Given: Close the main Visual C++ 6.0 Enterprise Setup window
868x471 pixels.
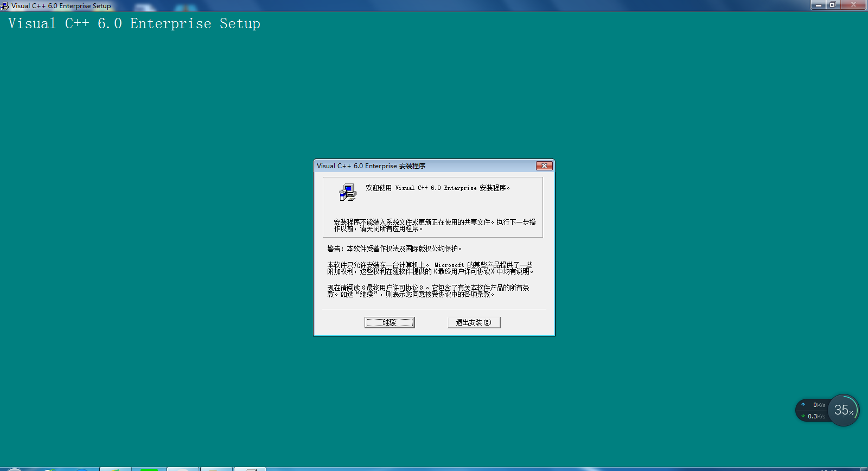Looking at the screenshot, I should [853, 5].
